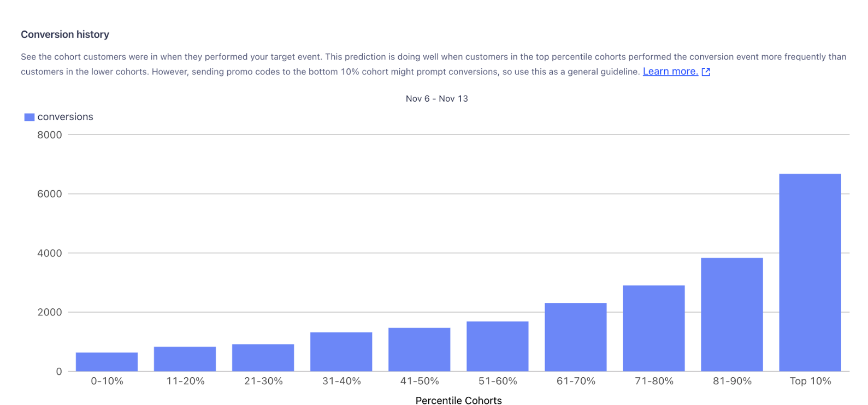Viewport: 868px width, 405px height.
Task: Click the 21-30% cohort bar
Action: coord(263,357)
